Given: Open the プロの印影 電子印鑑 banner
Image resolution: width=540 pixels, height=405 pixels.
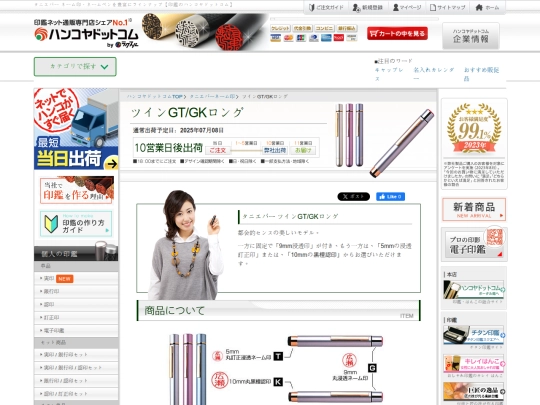Looking at the screenshot, I should [x=474, y=245].
